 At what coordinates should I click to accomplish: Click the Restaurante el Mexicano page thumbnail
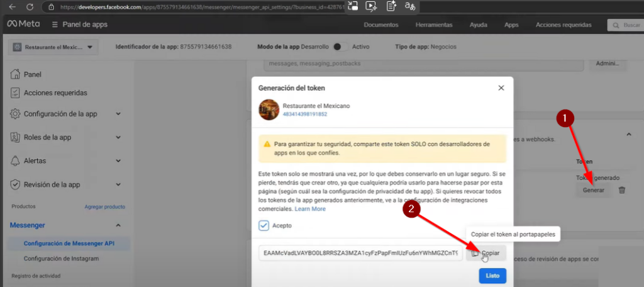coord(269,110)
